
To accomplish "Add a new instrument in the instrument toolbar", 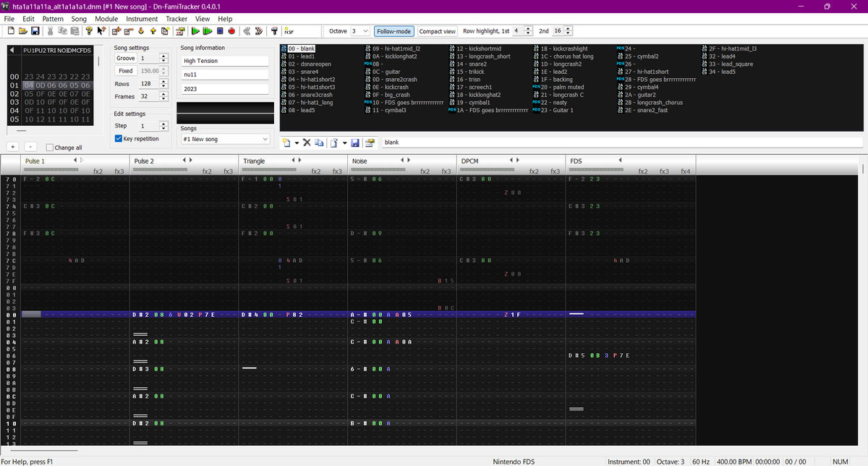I will pyautogui.click(x=286, y=143).
